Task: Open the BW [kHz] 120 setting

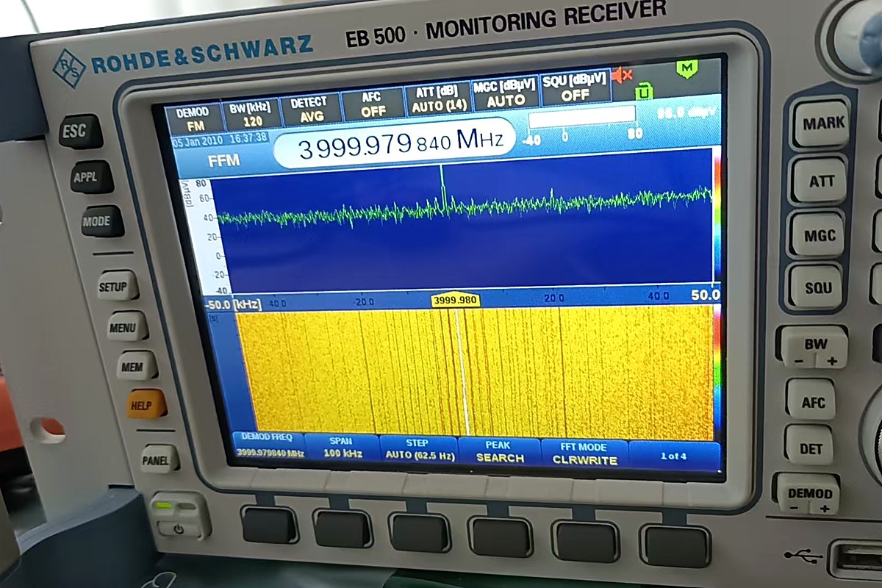Action: (x=251, y=114)
